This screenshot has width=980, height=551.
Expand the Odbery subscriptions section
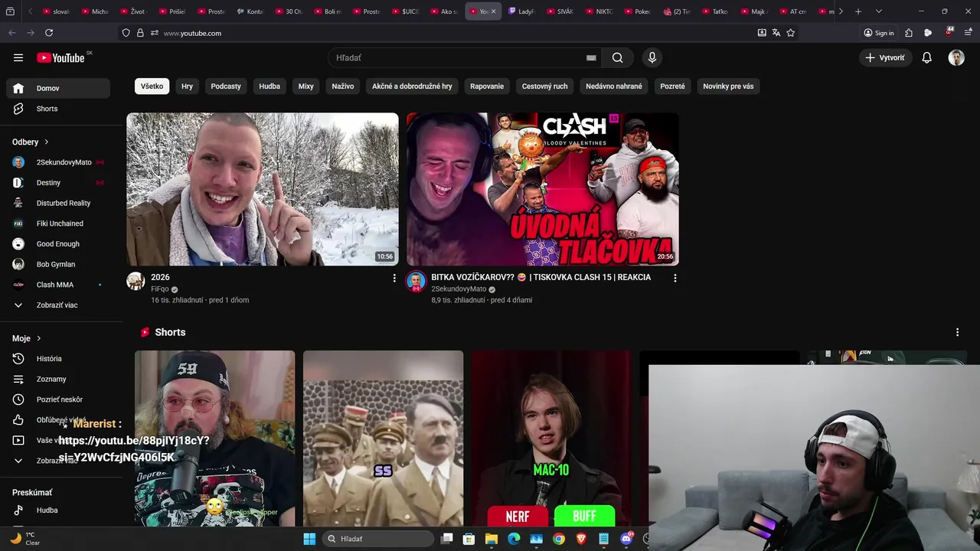(x=31, y=142)
